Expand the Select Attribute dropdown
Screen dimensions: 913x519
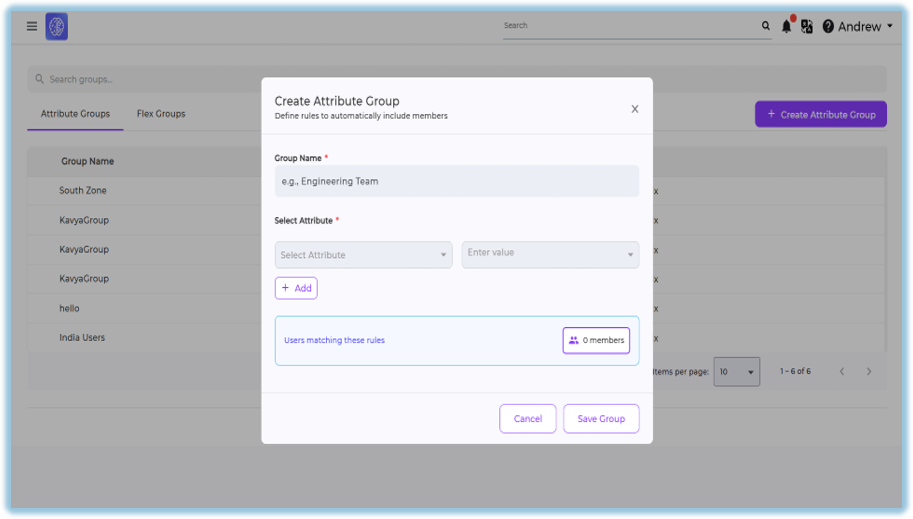click(363, 255)
